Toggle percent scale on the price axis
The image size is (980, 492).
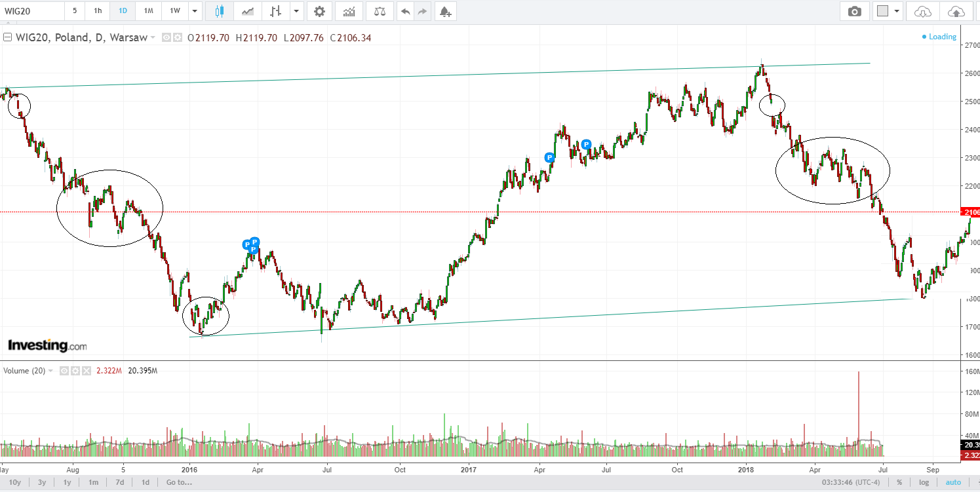[899, 482]
